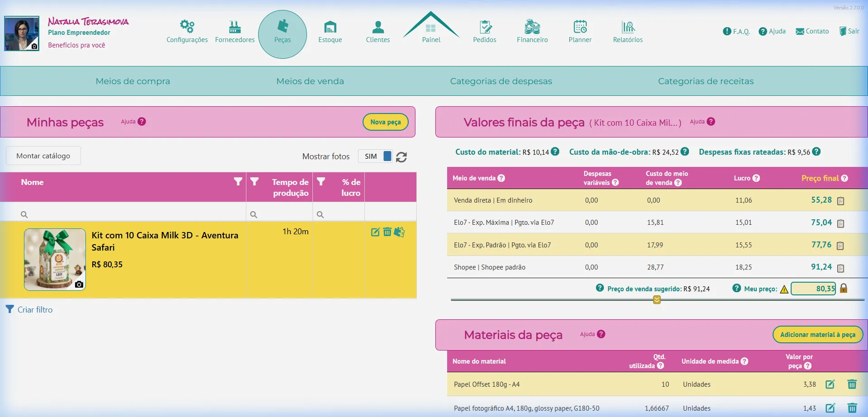Refresh the pieces list
This screenshot has width=868, height=417.
[401, 157]
